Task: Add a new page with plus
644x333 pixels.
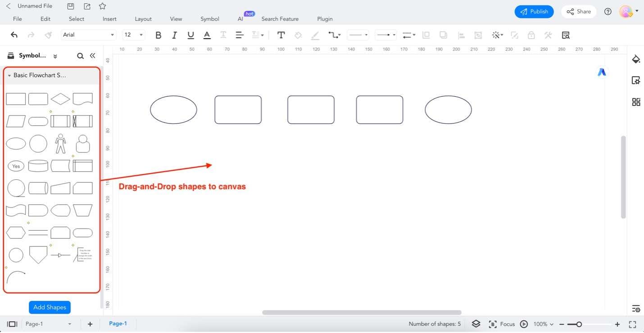Action: [x=90, y=324]
